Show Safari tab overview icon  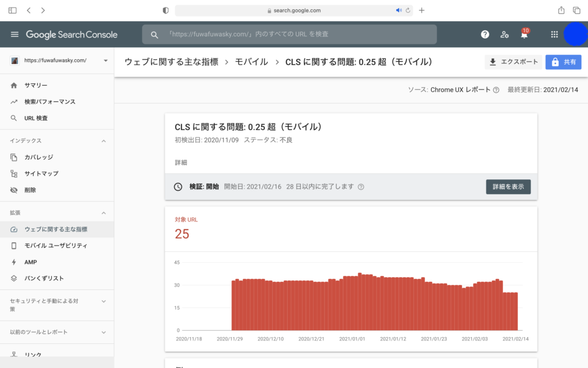point(577,10)
